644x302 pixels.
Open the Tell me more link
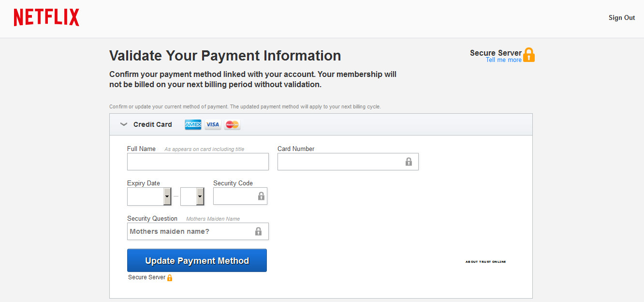point(503,60)
